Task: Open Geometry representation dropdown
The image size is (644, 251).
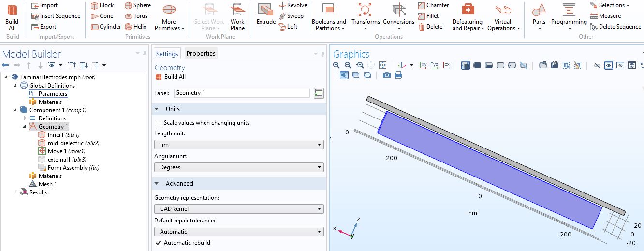Action: 239,209
